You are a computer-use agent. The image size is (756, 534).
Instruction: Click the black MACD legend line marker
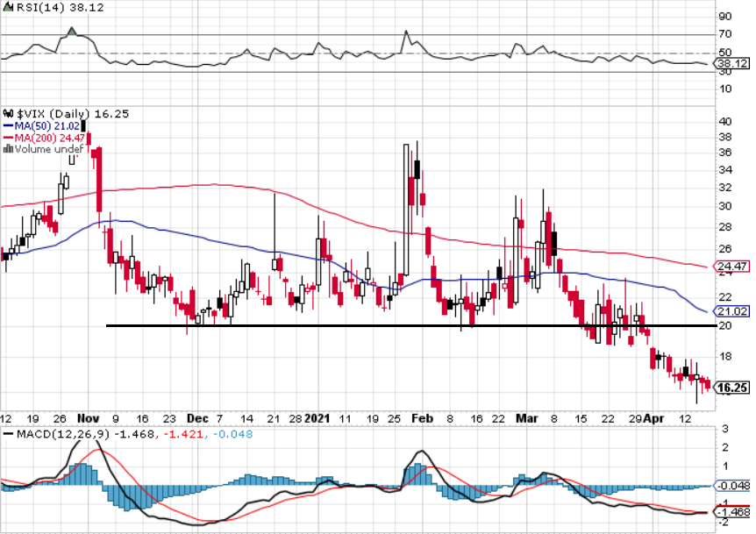tap(9, 434)
